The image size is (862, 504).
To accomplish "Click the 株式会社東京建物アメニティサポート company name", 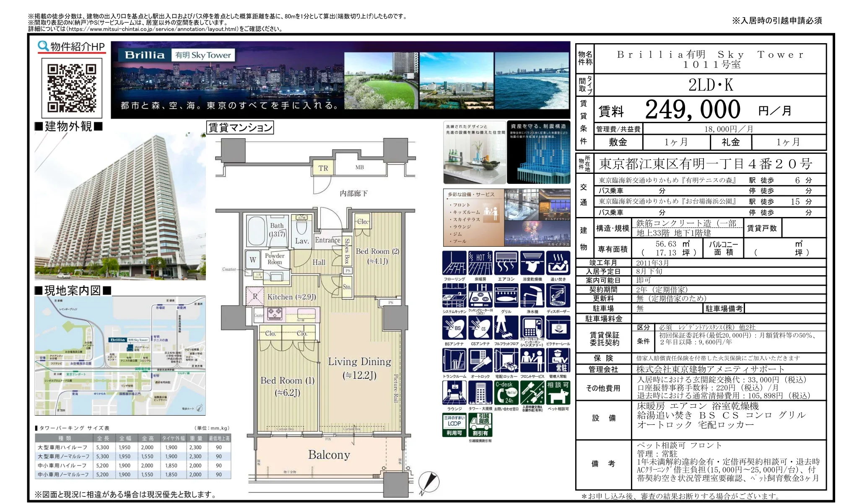I will click(x=710, y=369).
